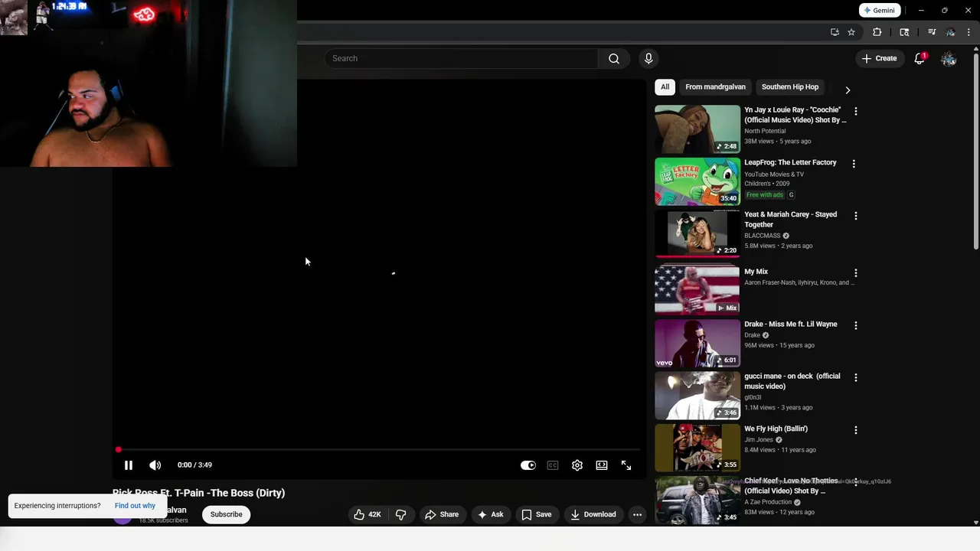Viewport: 980px width, 551px height.
Task: Open more actions ellipsis under video
Action: click(x=637, y=515)
